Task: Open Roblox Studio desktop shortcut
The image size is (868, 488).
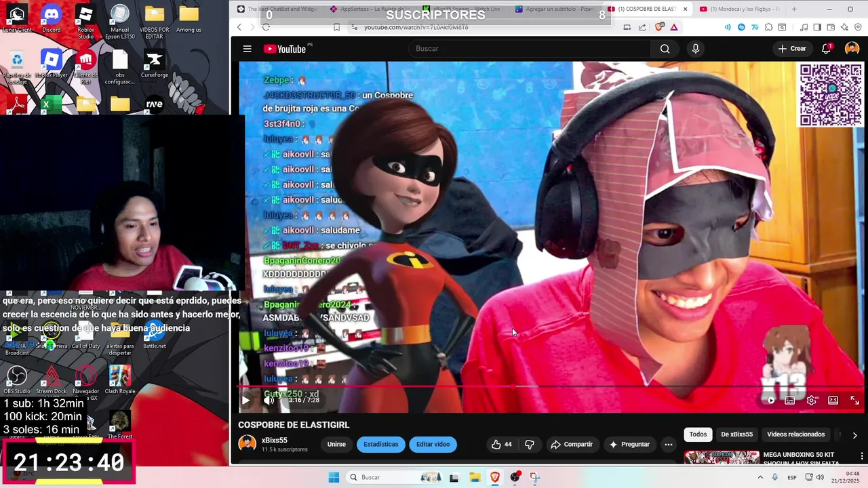Action: point(85,20)
